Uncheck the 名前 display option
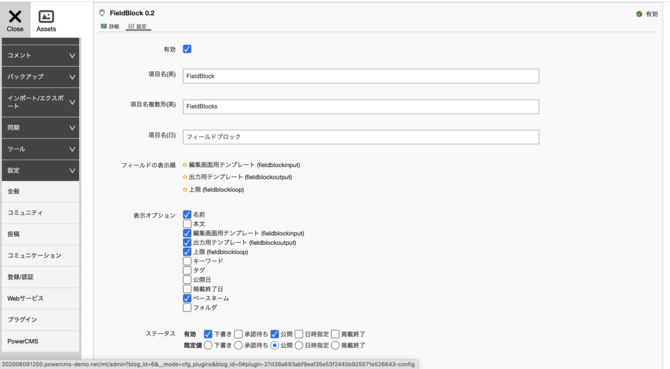Viewport: 670px width, 369px height. click(x=187, y=214)
